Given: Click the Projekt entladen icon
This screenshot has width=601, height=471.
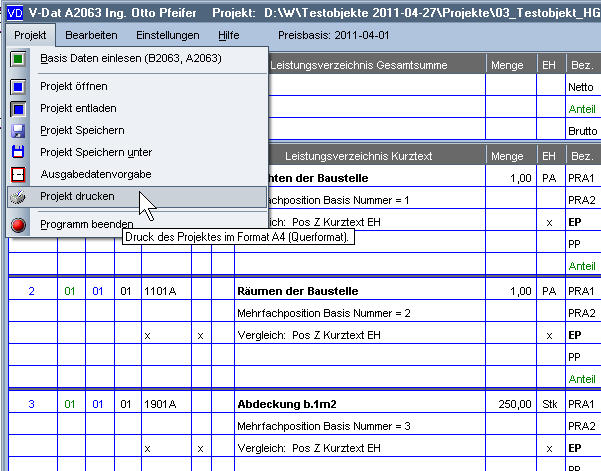Looking at the screenshot, I should coord(18,109).
